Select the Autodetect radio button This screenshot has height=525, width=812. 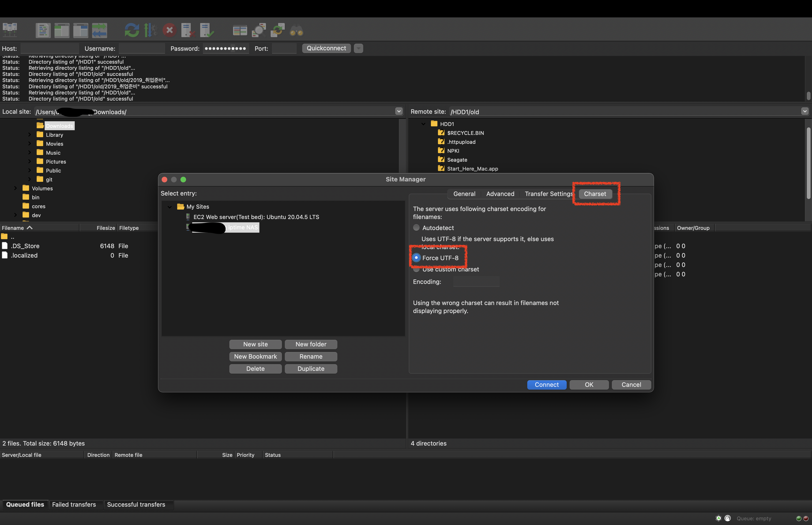(x=416, y=228)
